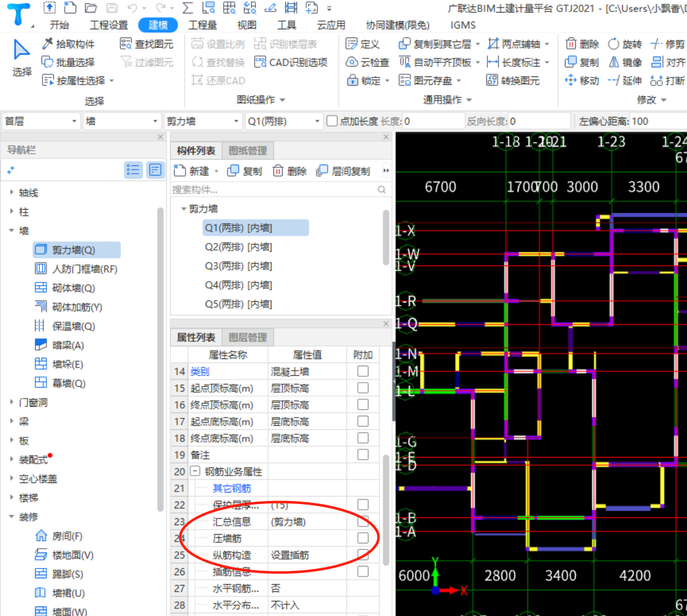Open the 工程设置 ribbon tab
Viewport: 687px width, 616px height.
pyautogui.click(x=109, y=25)
